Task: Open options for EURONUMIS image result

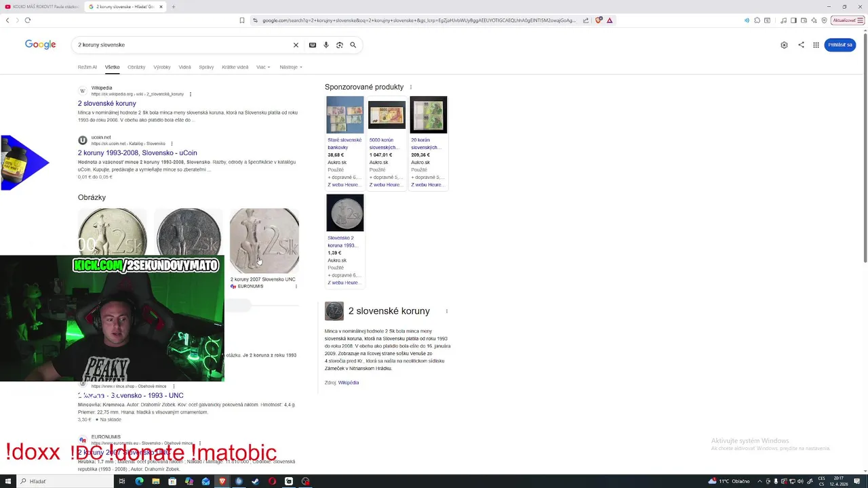Action: coord(296,287)
